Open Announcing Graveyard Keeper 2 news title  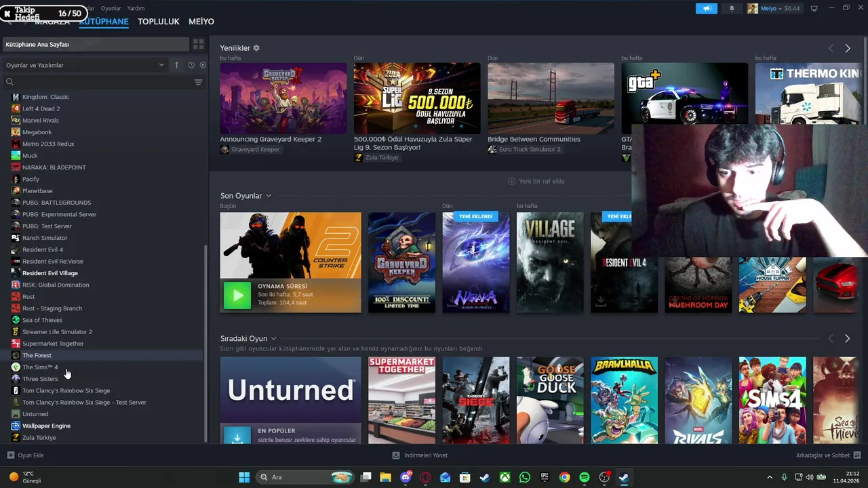tap(271, 139)
